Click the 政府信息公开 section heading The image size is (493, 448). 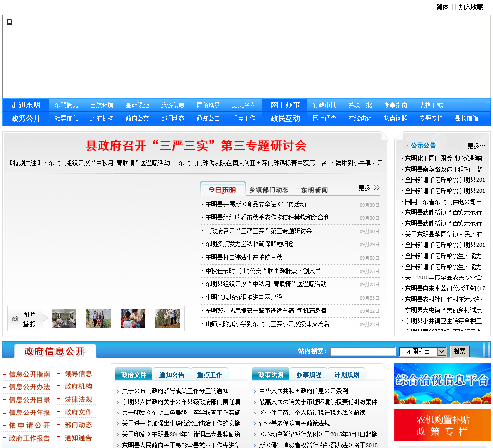coord(55,351)
